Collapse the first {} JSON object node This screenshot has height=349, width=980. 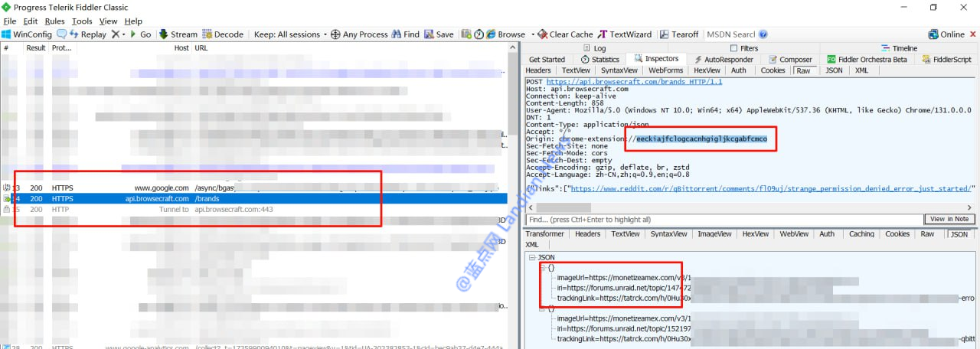(543, 268)
